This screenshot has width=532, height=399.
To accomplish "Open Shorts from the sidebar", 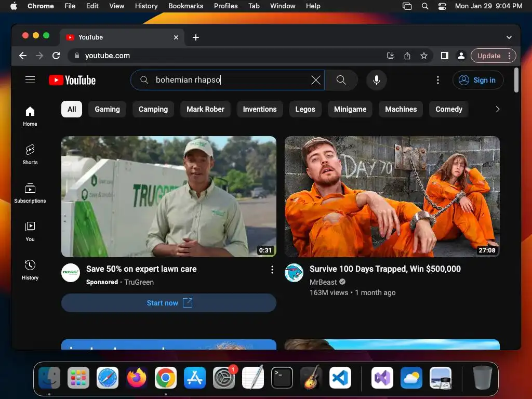I will (30, 155).
